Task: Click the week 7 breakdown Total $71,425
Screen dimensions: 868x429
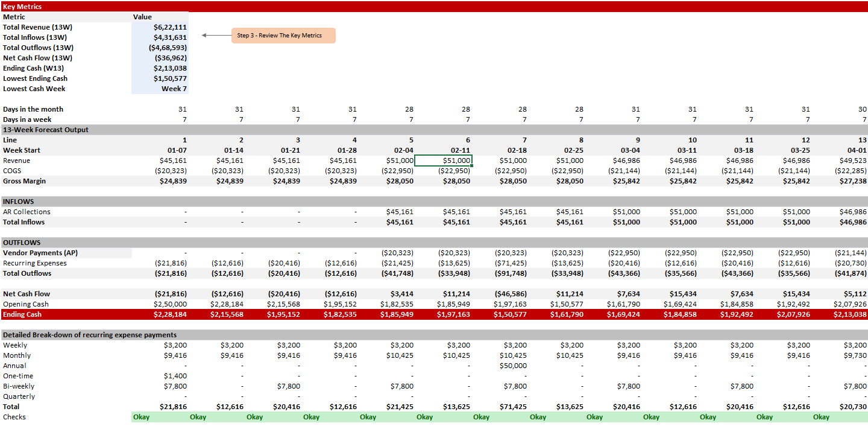Action: [x=513, y=407]
